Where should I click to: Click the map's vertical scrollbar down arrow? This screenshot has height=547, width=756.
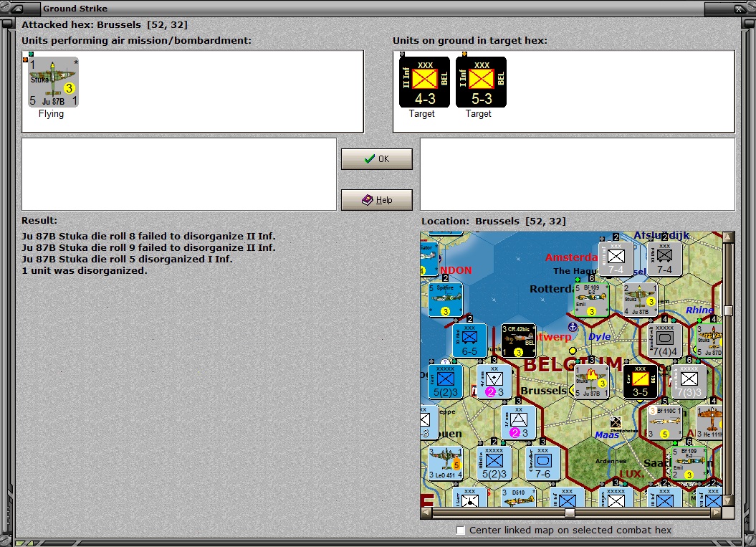click(728, 500)
